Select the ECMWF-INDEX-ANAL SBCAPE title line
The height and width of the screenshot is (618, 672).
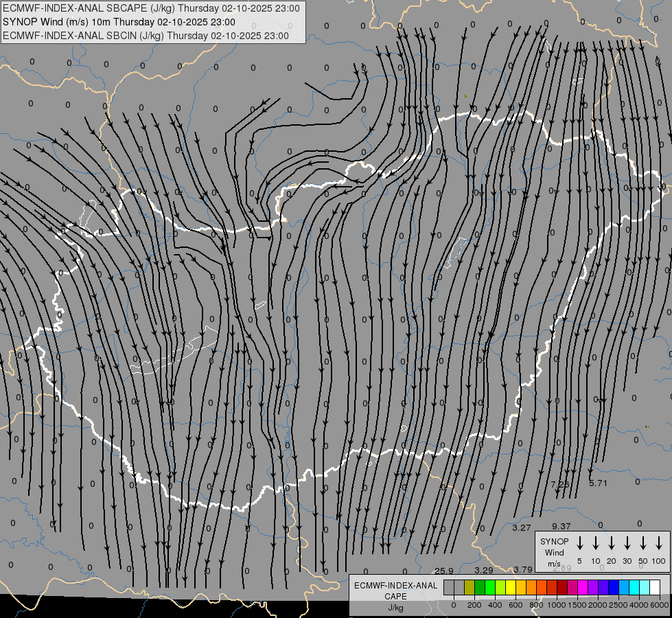(x=151, y=8)
